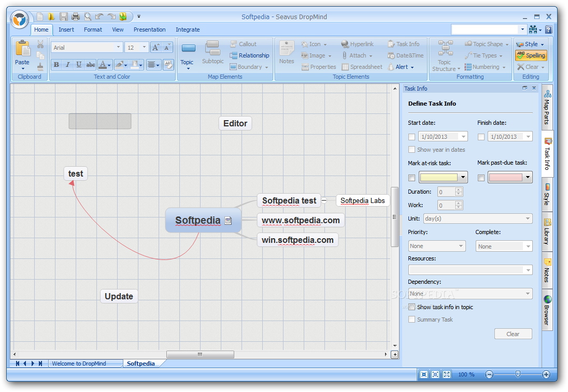Click zoom out minus button
The width and height of the screenshot is (568, 392).
pyautogui.click(x=489, y=374)
